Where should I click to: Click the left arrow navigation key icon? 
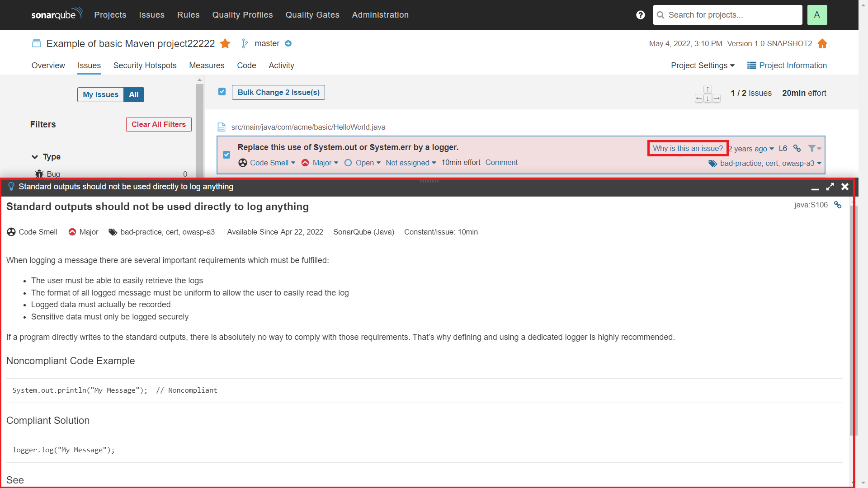coord(699,99)
